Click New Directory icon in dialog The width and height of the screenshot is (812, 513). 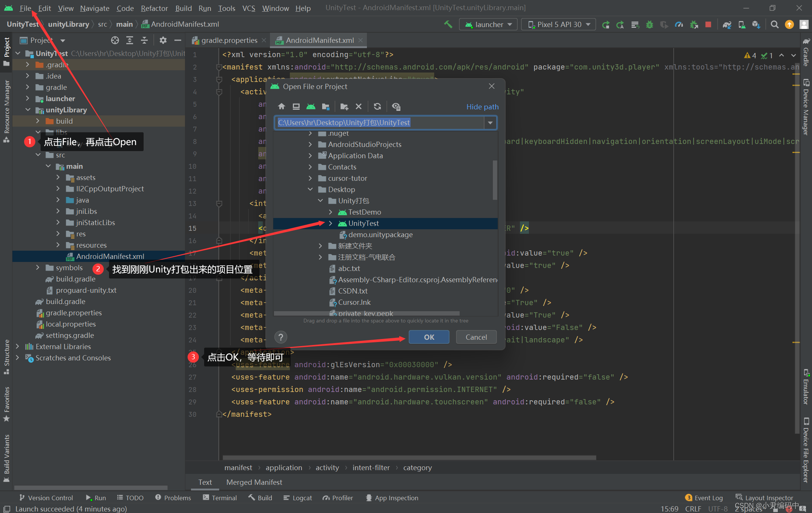coord(344,107)
